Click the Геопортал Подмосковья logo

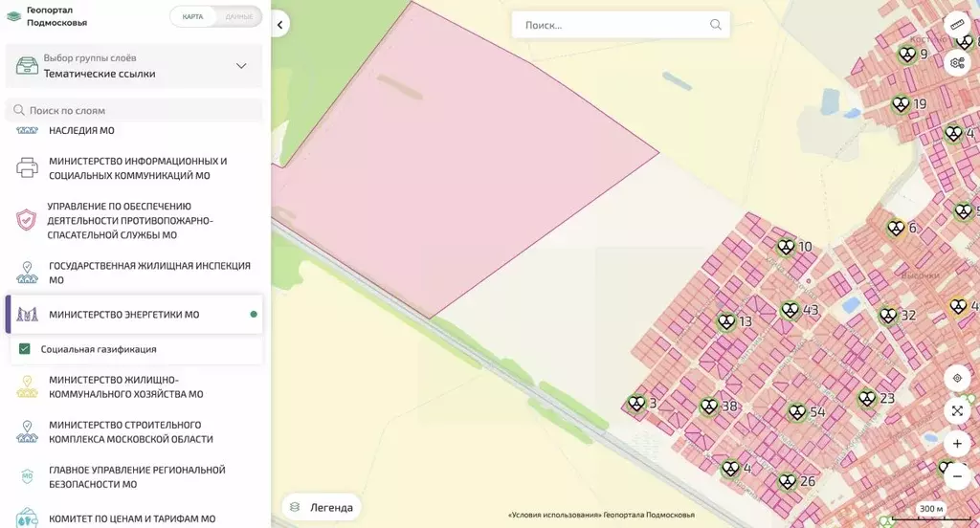click(x=47, y=16)
